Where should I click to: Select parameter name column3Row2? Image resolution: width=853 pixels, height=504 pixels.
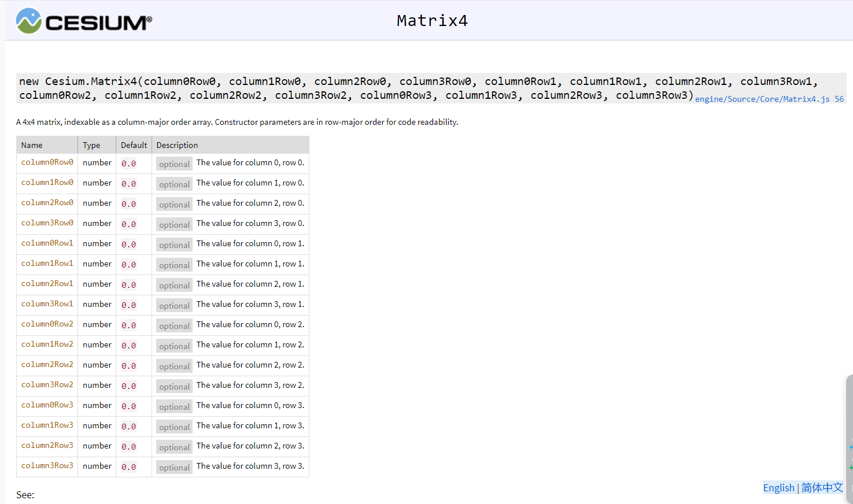(47, 385)
